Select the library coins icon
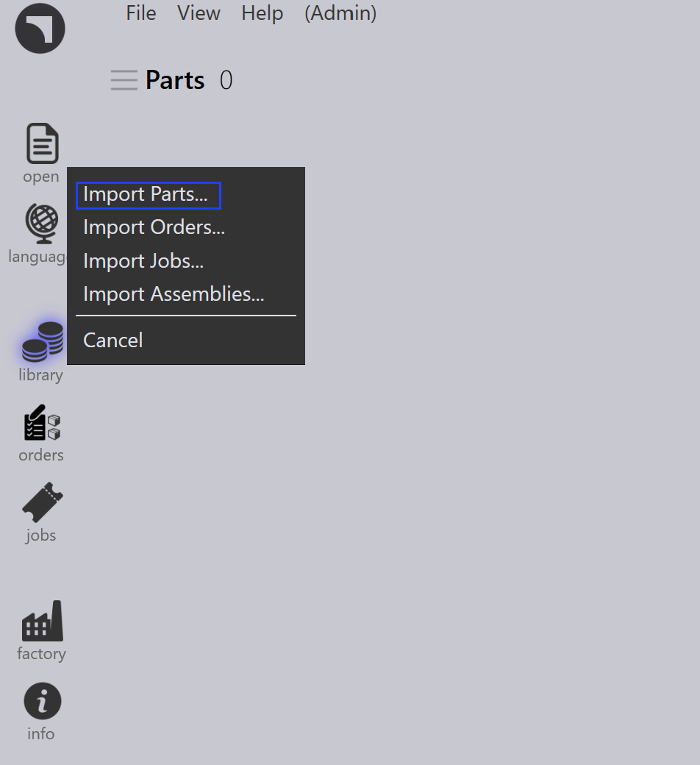This screenshot has height=765, width=700. pyautogui.click(x=43, y=342)
